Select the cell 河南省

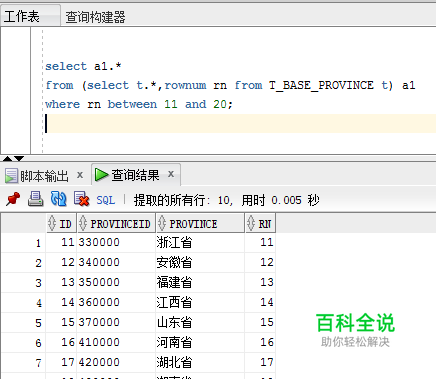tap(200, 342)
